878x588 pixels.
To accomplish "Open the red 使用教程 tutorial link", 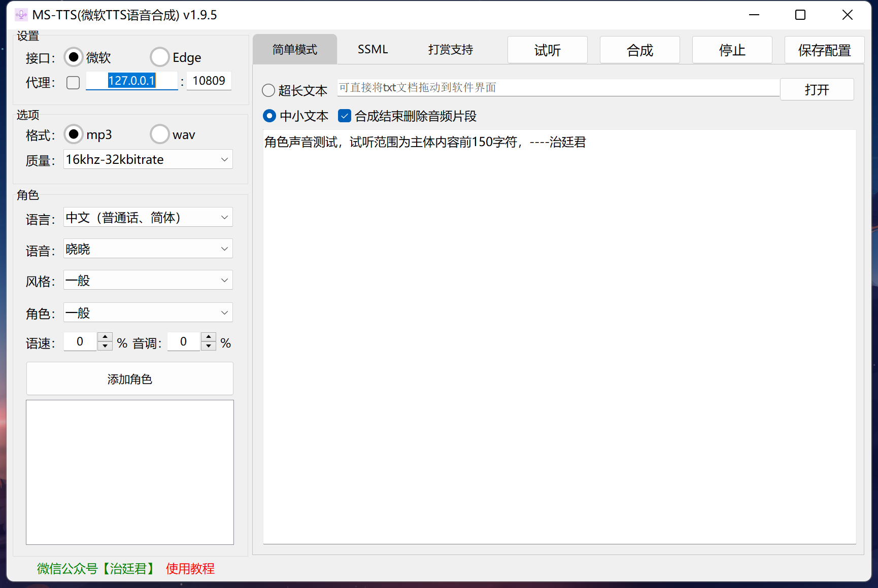I will [190, 568].
